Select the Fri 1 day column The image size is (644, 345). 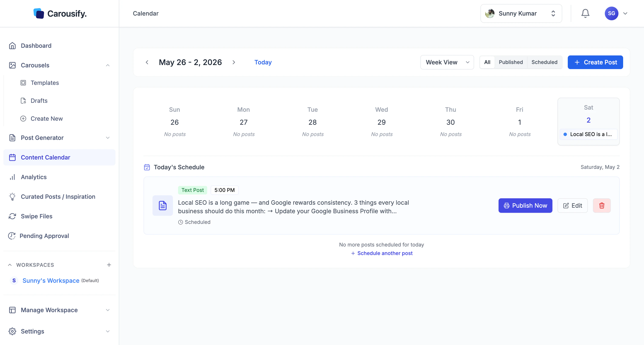tap(519, 122)
